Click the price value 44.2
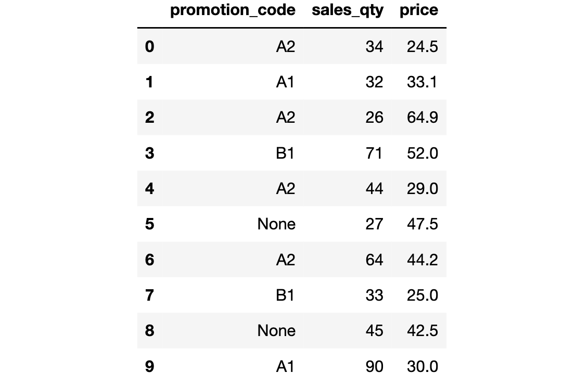This screenshot has height=386, width=588. pyautogui.click(x=422, y=260)
